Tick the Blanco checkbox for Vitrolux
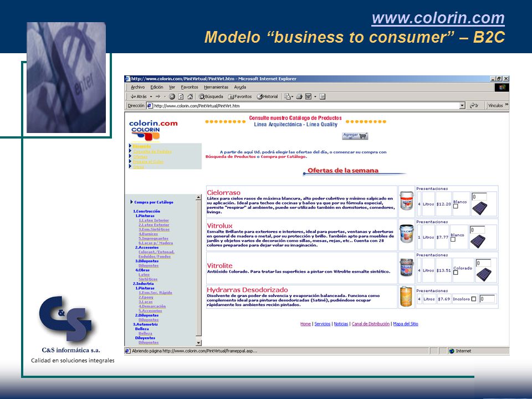Screen dimensions: 532x399 point(453,239)
